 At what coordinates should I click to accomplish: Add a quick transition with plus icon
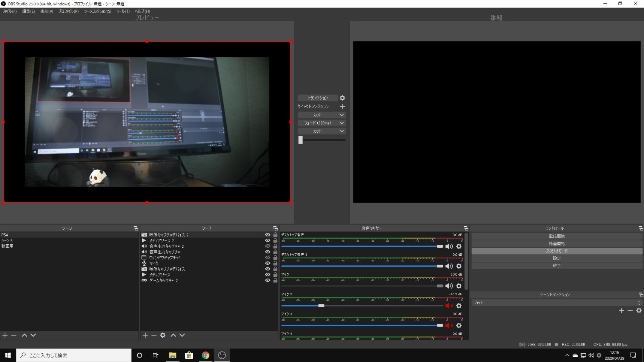pos(342,107)
